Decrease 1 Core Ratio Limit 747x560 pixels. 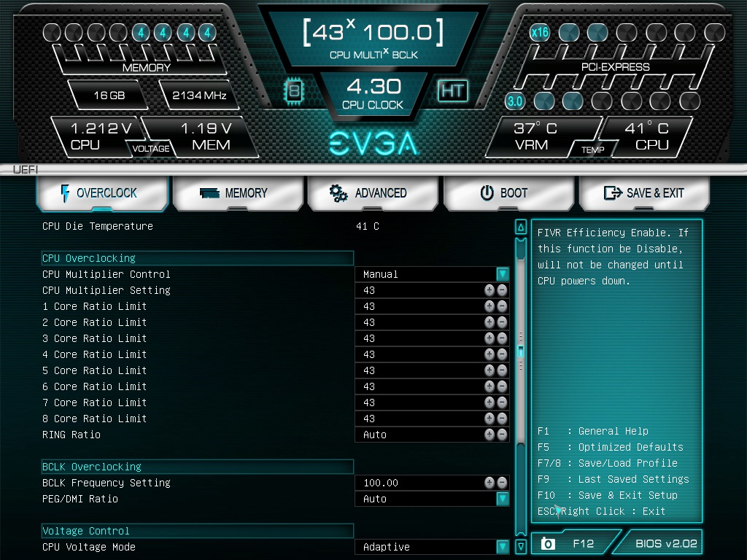point(502,306)
